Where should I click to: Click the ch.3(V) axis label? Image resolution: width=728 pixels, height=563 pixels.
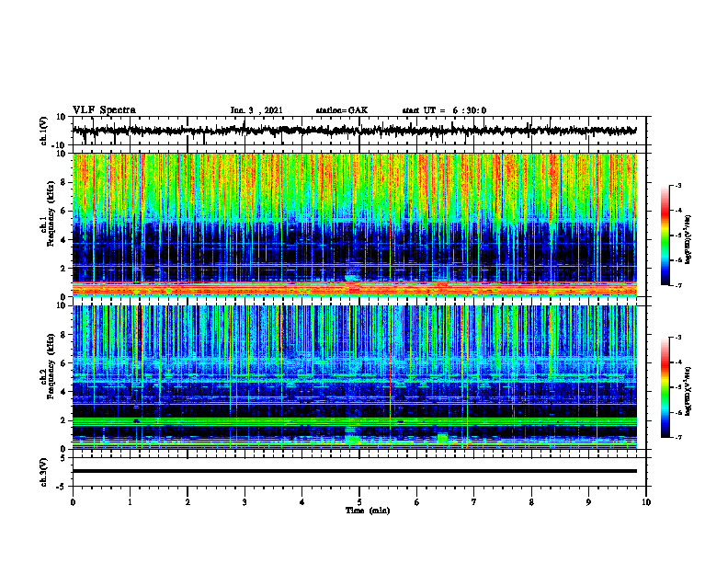click(44, 472)
